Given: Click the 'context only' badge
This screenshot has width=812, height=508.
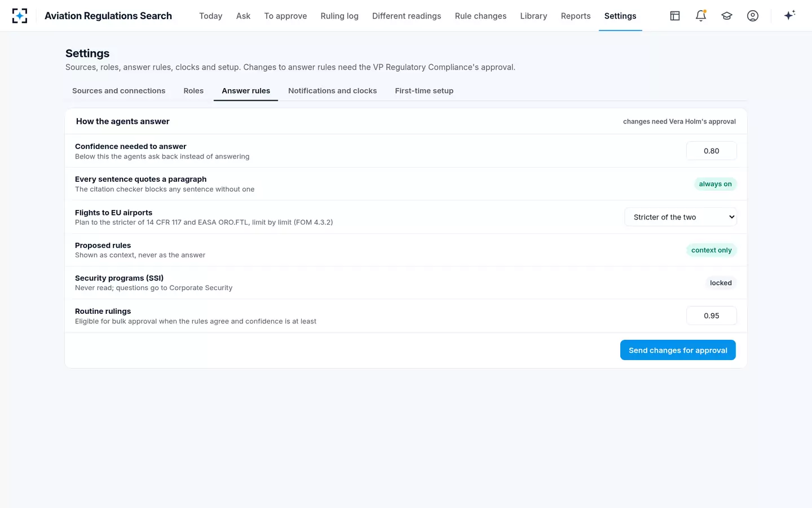Looking at the screenshot, I should point(712,250).
